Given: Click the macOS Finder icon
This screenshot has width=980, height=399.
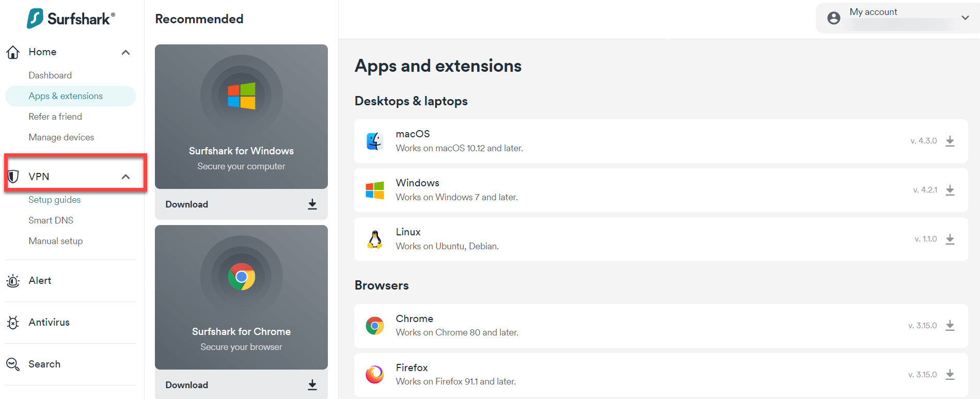Looking at the screenshot, I should [x=375, y=141].
